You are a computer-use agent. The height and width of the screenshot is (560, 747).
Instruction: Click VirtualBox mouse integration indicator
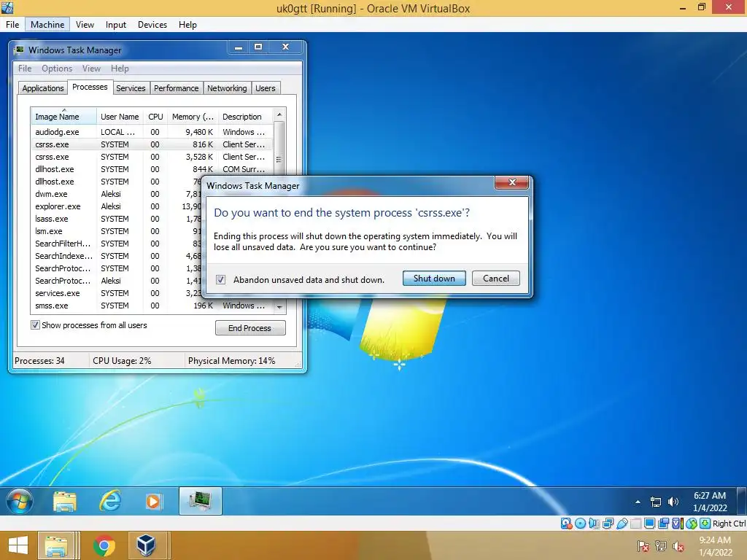point(692,524)
